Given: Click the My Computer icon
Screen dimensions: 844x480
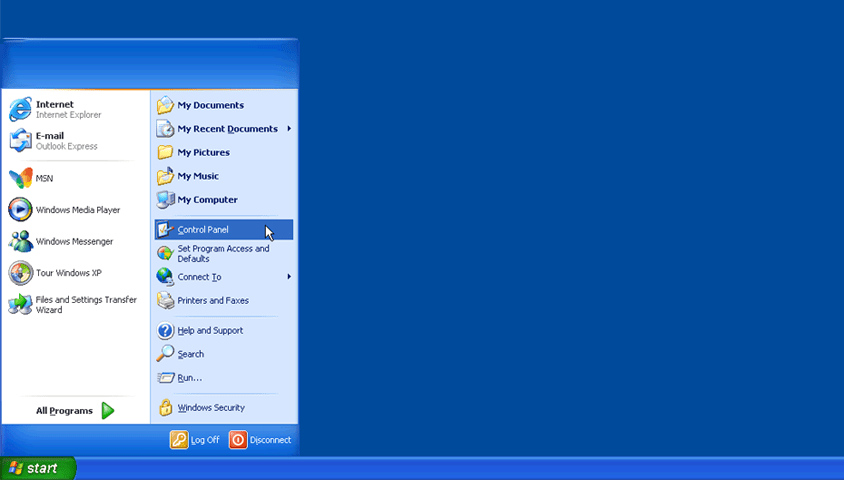Looking at the screenshot, I should tap(165, 200).
